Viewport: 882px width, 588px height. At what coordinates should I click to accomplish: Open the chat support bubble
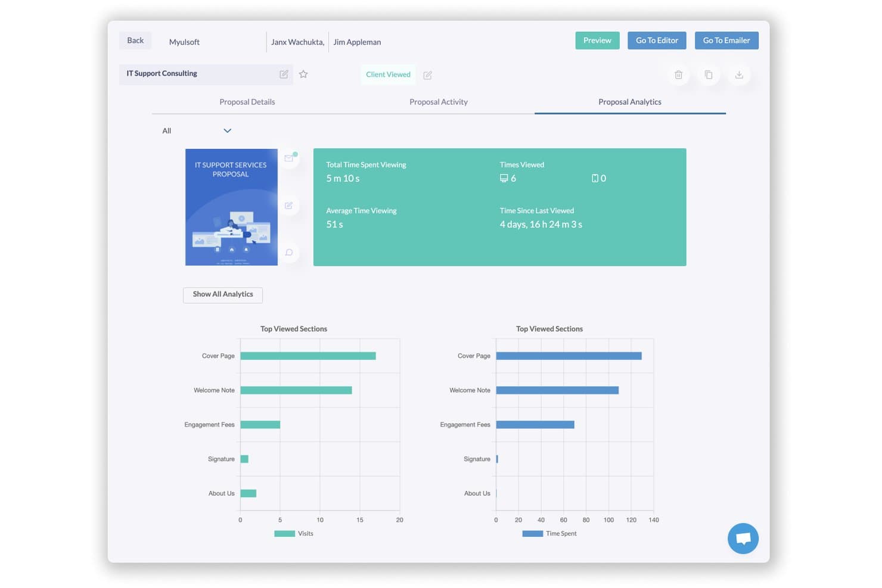point(743,539)
